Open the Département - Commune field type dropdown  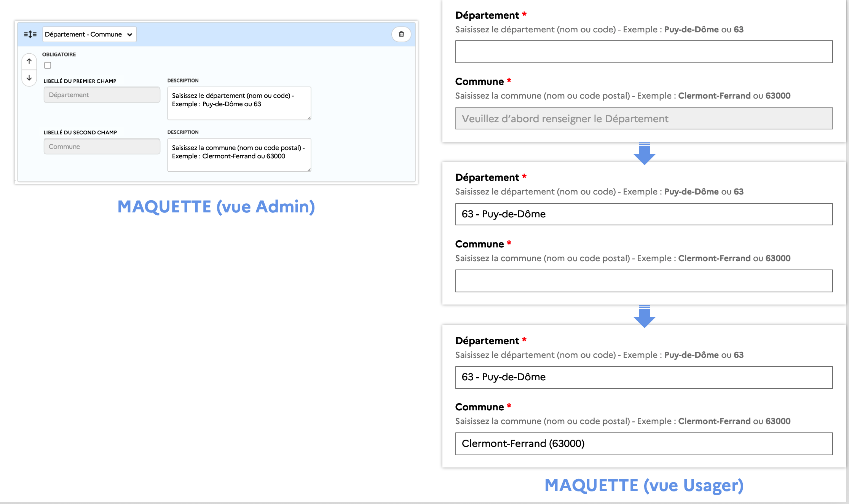click(89, 34)
